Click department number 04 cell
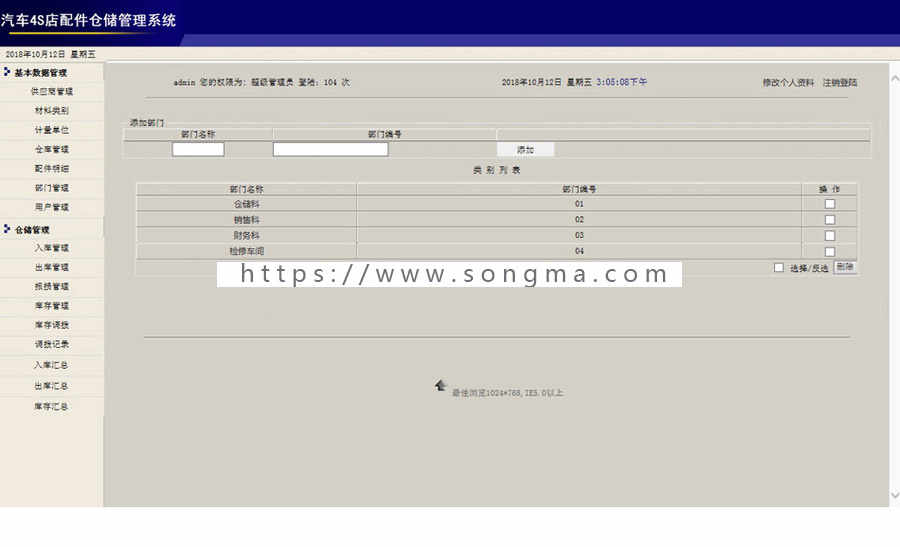 pos(579,251)
